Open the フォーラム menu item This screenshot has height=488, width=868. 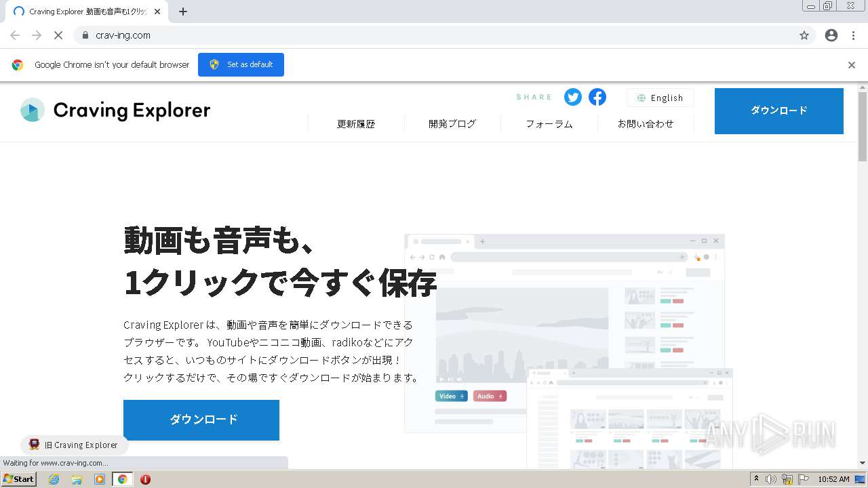tap(549, 124)
